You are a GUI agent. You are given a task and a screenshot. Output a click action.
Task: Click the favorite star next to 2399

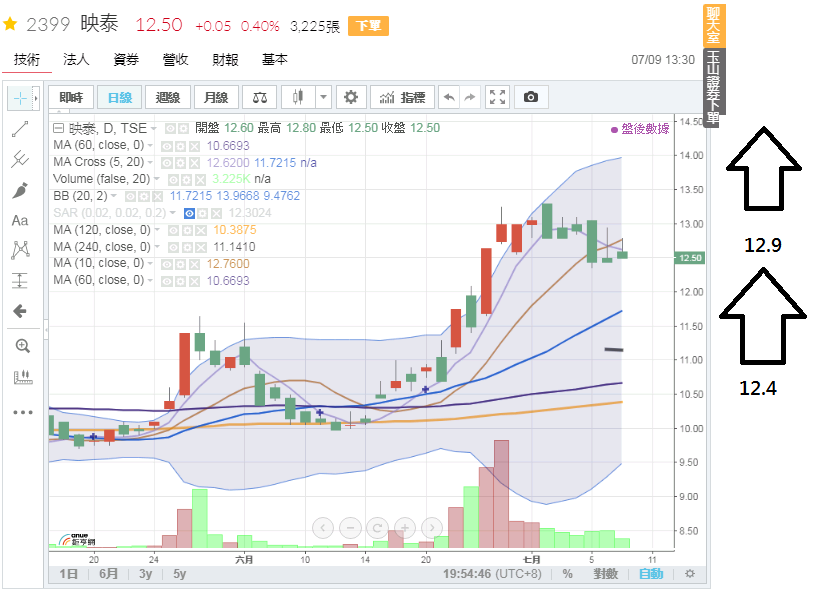(11, 24)
